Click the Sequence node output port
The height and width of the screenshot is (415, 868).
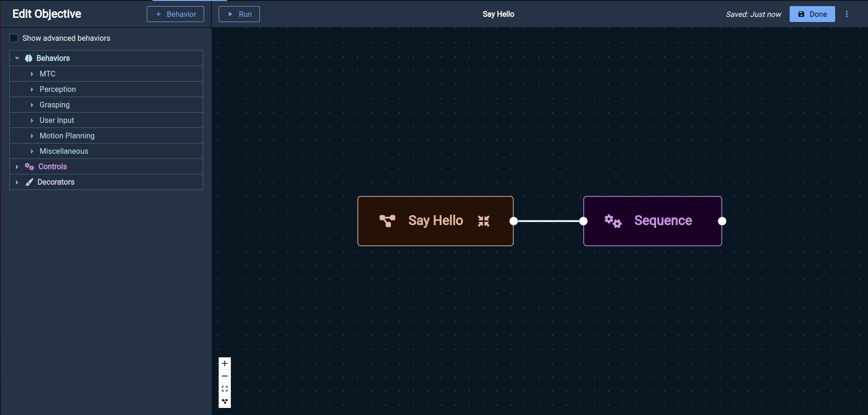click(722, 221)
